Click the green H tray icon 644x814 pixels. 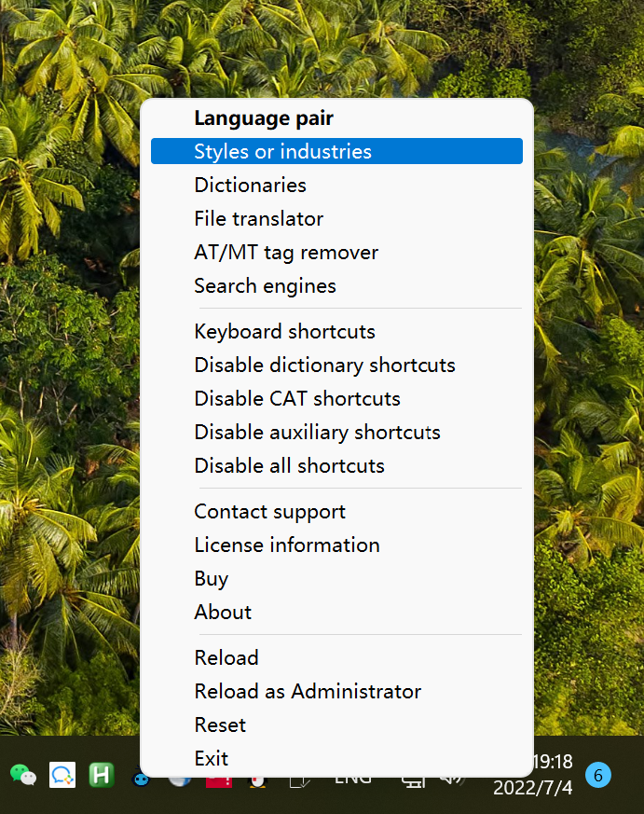pyautogui.click(x=101, y=774)
